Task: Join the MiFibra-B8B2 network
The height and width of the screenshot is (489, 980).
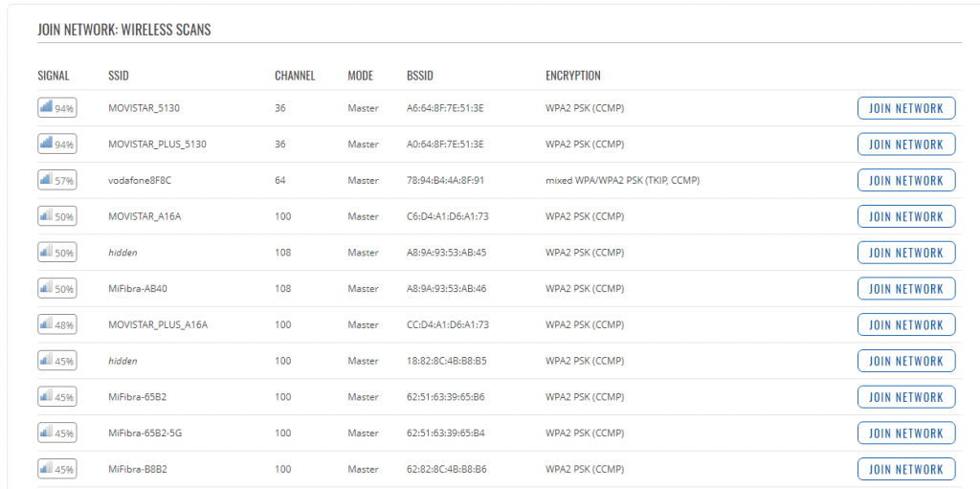Action: 906,470
